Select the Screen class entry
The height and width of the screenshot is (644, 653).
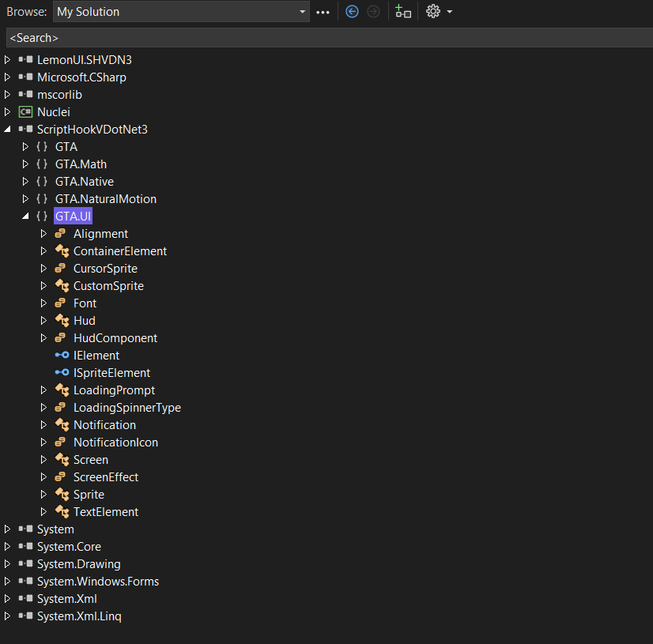91,460
